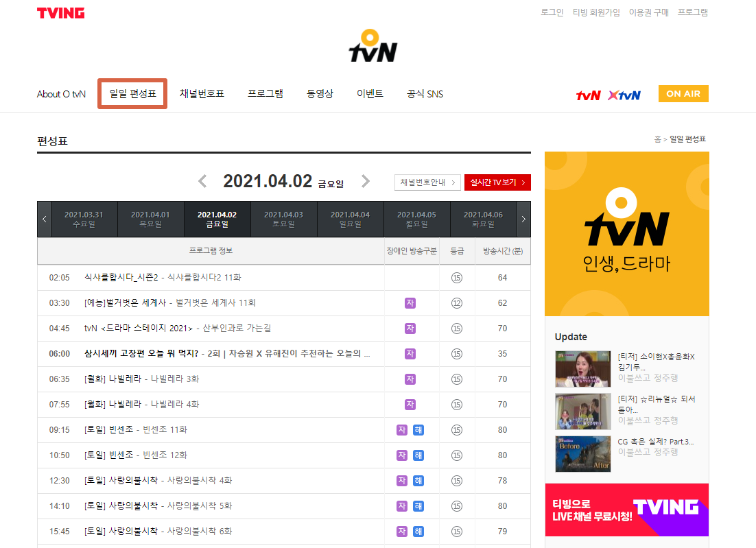The image size is (756, 548).
Task: Click 자 badge in 04:45 드라마 스테이지 row
Action: point(410,329)
